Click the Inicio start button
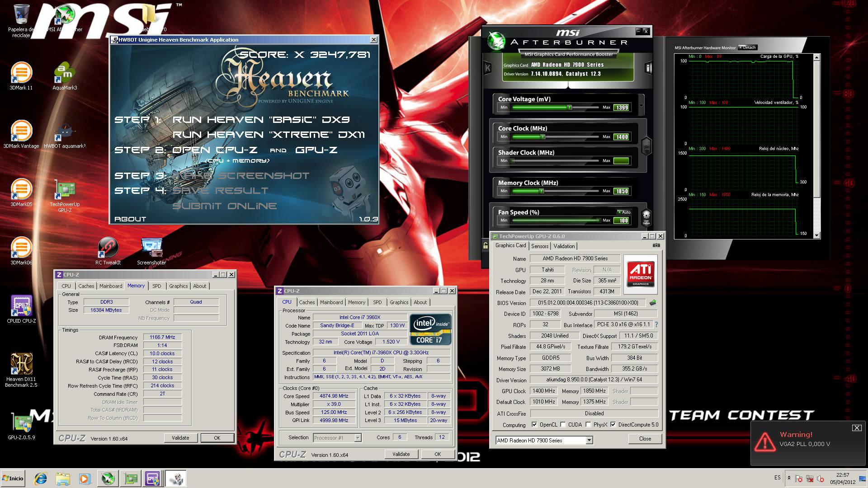868x488 pixels. [13, 478]
